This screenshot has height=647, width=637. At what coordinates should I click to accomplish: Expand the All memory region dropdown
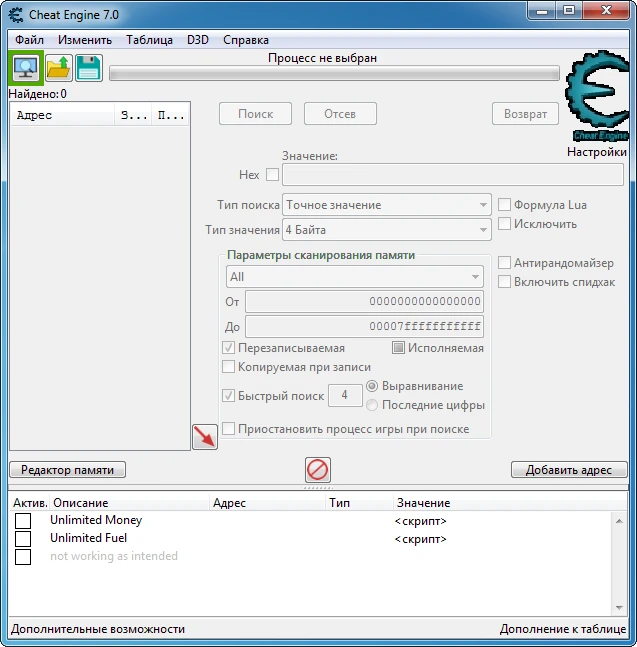tap(354, 276)
